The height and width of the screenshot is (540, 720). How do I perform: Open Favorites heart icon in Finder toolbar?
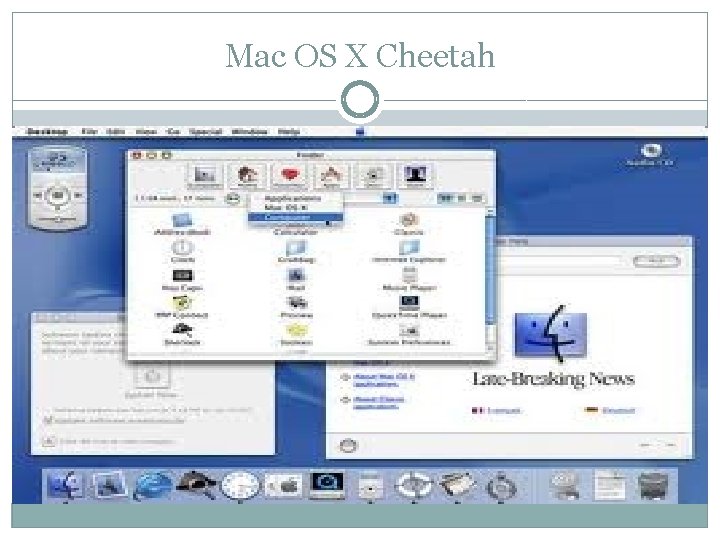tap(289, 175)
